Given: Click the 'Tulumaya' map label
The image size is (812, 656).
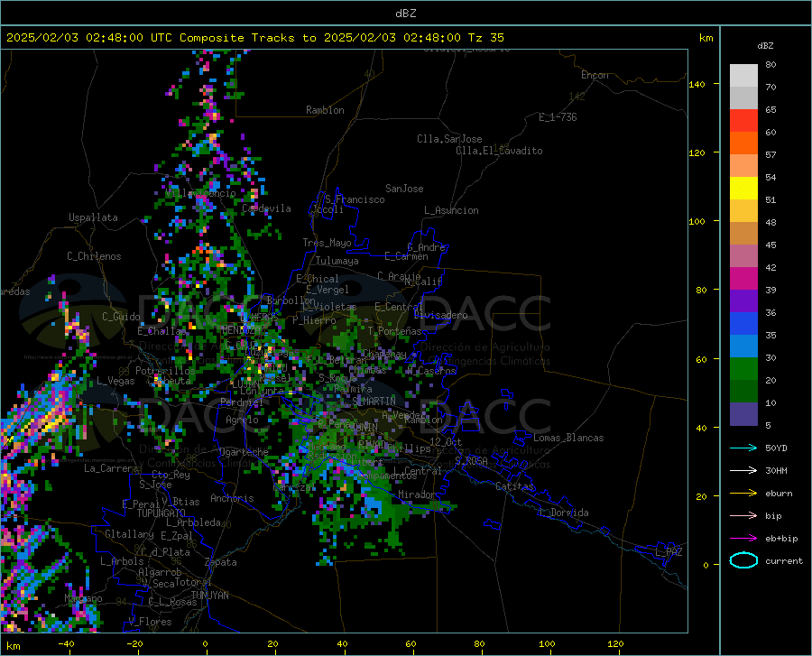Looking at the screenshot, I should tap(337, 261).
